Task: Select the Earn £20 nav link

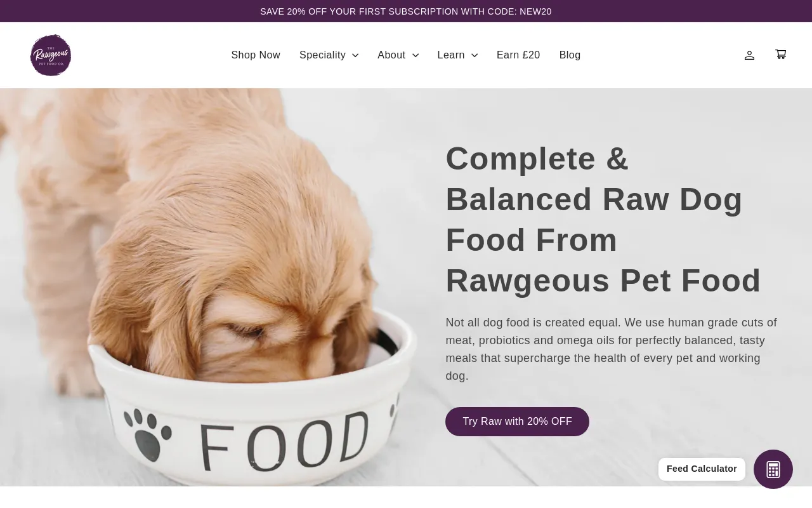Action: tap(518, 55)
